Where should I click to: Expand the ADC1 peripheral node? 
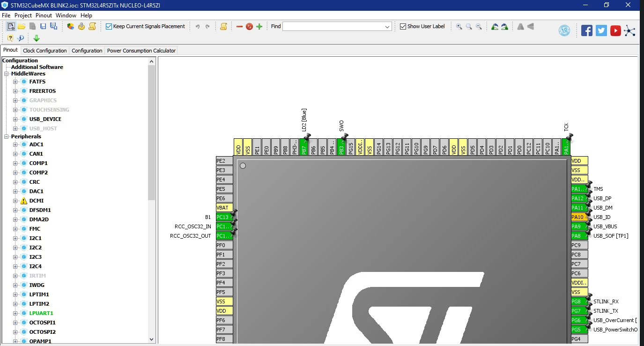pyautogui.click(x=15, y=144)
